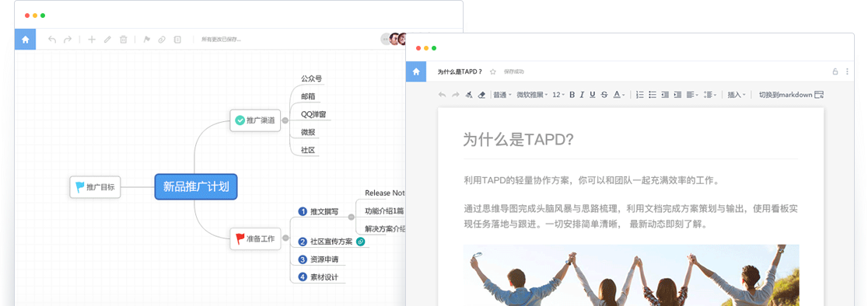Screen dimensions: 868x306
Task: Select the 推广目标 node
Action: 95,187
